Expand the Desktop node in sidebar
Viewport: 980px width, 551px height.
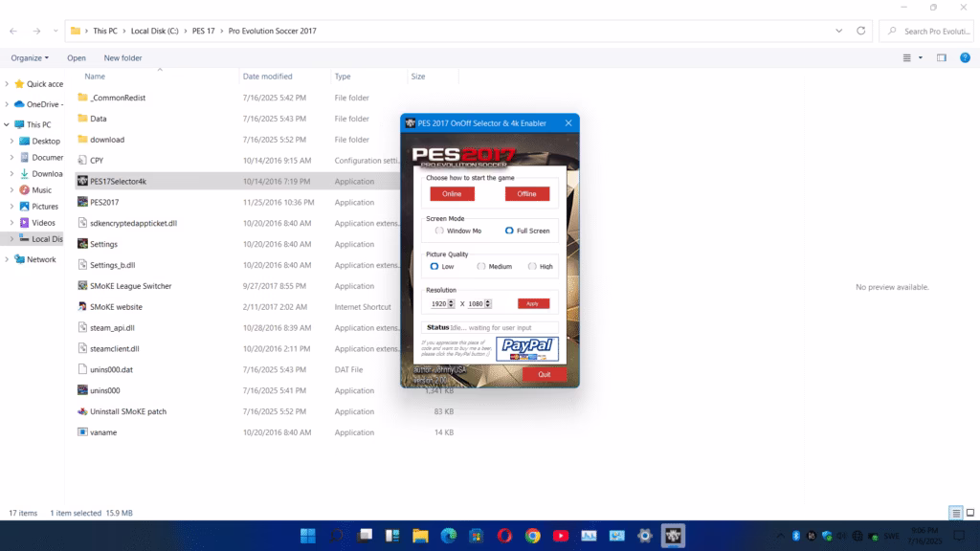coord(11,142)
